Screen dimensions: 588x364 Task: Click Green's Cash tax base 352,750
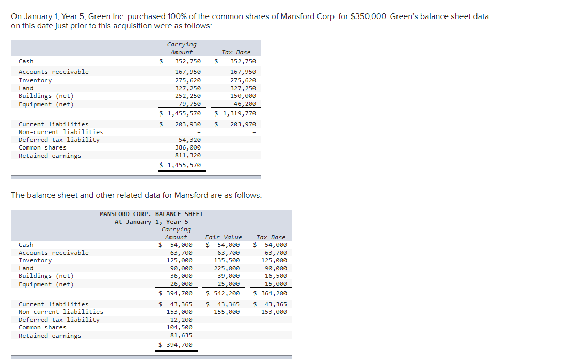(x=243, y=61)
